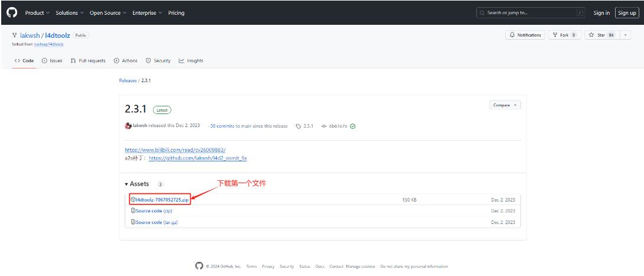Click the Sign in link
The width and height of the screenshot is (644, 276).
coord(601,13)
